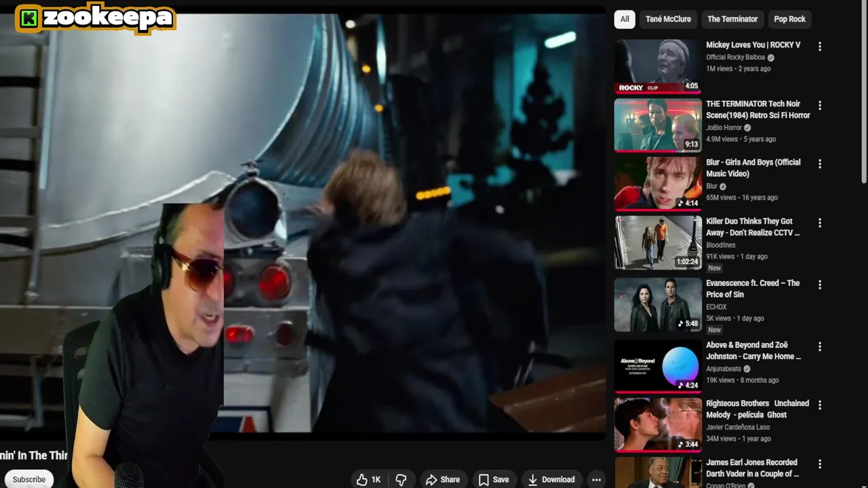
Task: Open Blur Girls And Boys thumbnail
Action: pos(658,184)
